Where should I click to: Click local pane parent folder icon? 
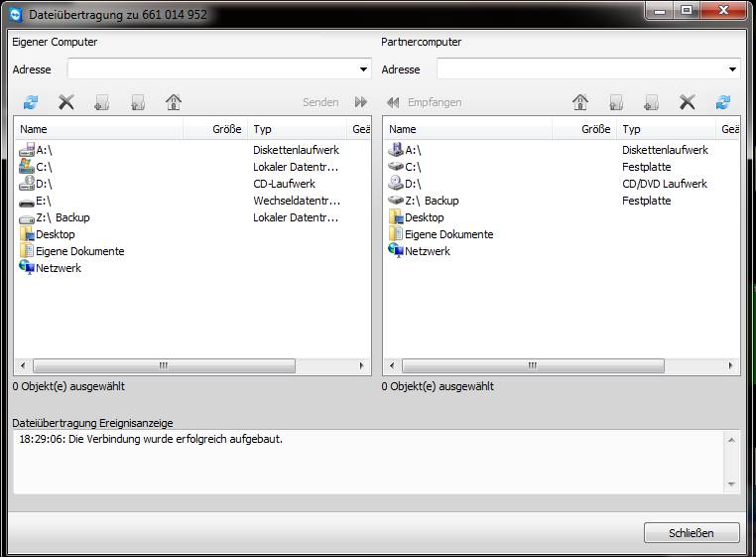138,102
